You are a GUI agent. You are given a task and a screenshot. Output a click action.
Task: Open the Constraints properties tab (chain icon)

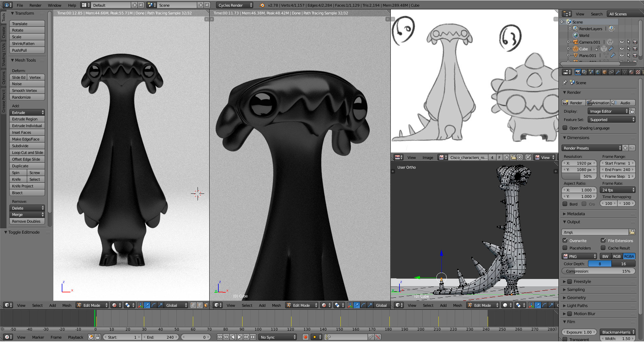611,72
